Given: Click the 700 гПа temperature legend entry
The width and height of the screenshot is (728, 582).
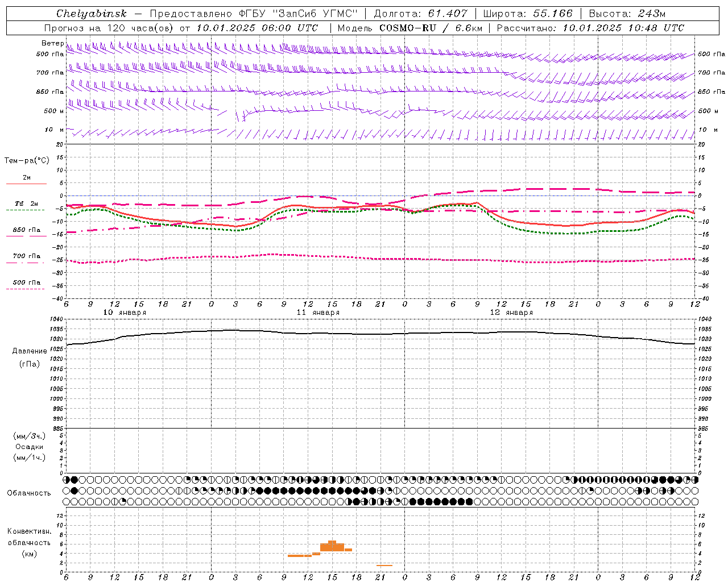Looking at the screenshot, I should tap(26, 256).
